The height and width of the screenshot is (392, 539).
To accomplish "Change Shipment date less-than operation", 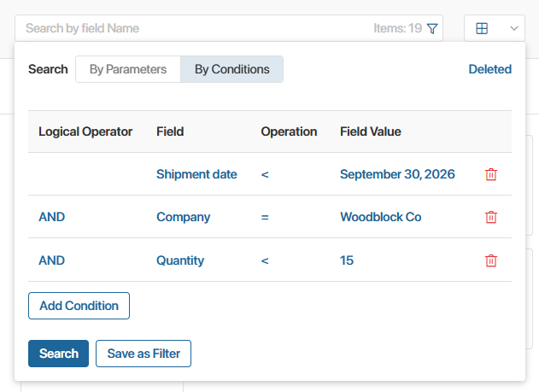I will [x=265, y=174].
